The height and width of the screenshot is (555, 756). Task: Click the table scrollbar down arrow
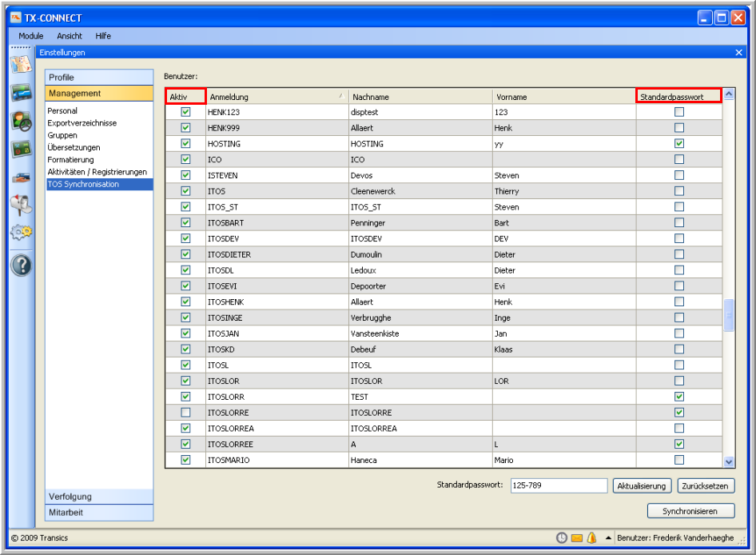[x=729, y=461]
